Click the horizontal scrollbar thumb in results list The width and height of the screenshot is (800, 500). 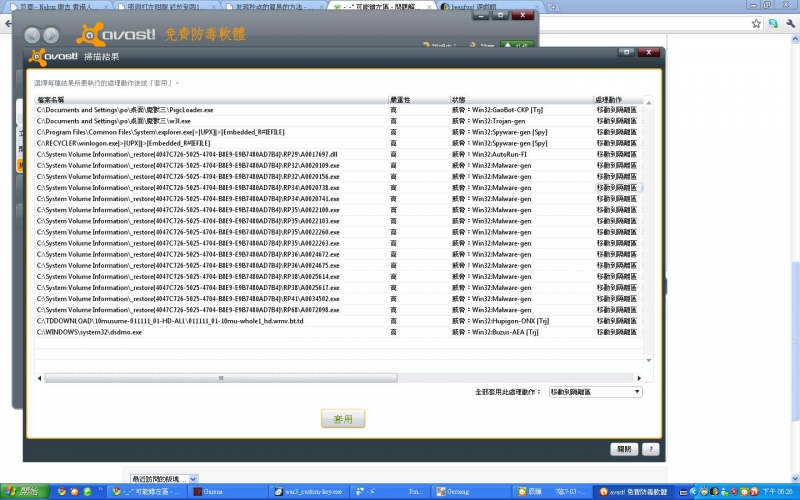[x=221, y=378]
